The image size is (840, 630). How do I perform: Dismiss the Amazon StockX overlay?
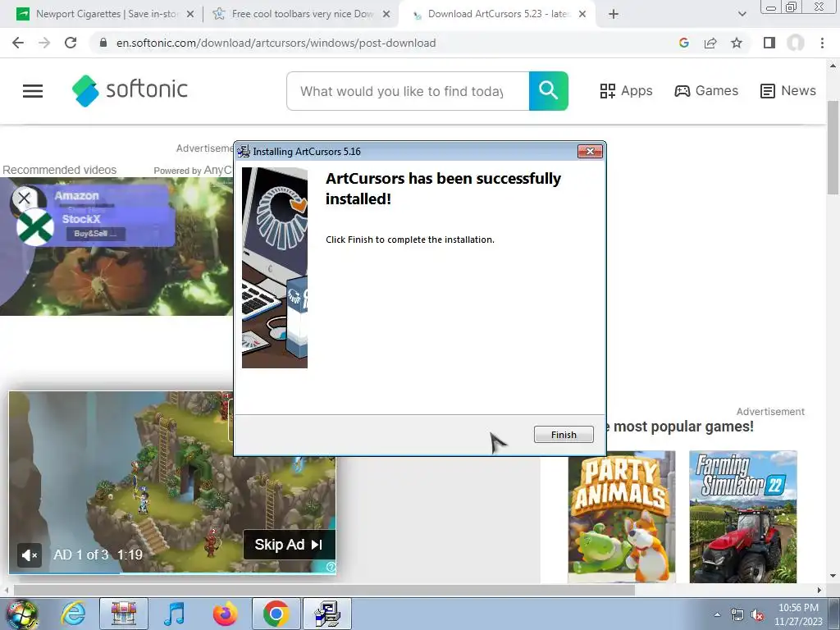coord(24,199)
